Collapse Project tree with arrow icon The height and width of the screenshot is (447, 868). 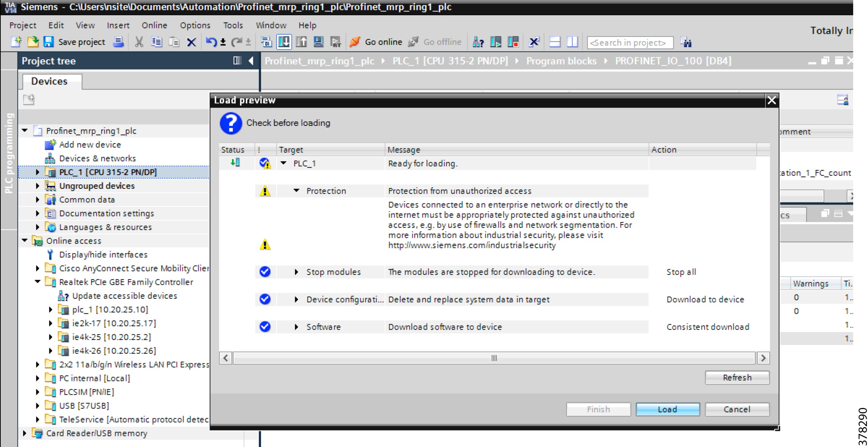click(251, 61)
